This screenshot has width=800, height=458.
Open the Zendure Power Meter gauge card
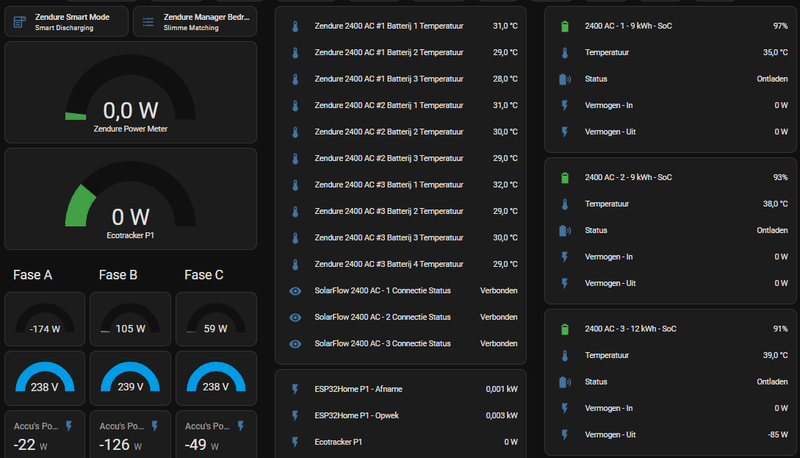click(x=131, y=92)
